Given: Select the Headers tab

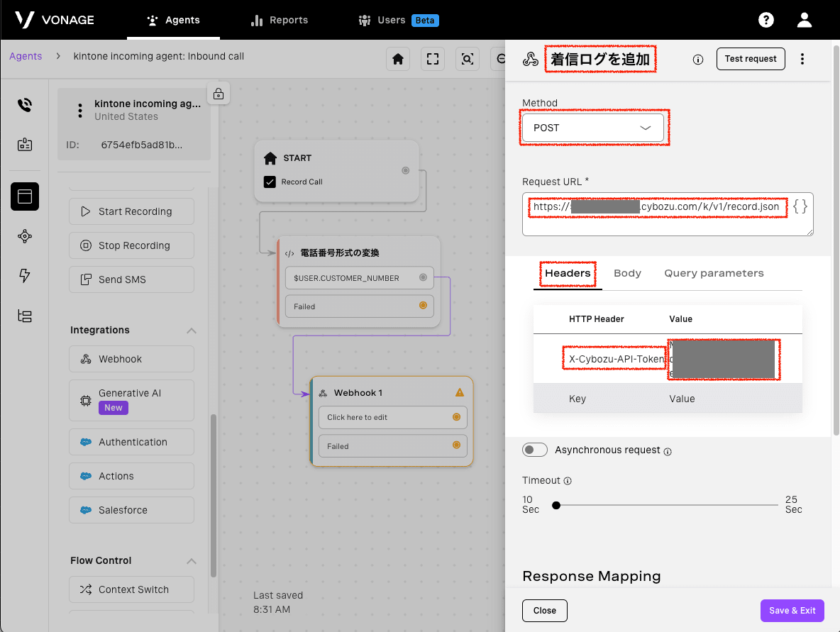Looking at the screenshot, I should click(x=568, y=273).
